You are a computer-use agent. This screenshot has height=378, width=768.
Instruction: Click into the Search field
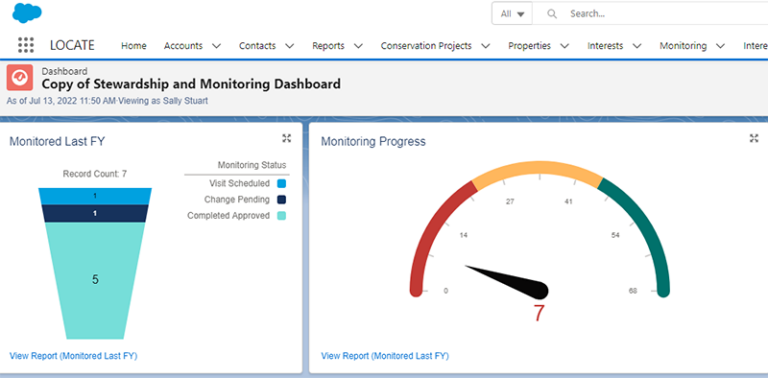coord(650,14)
